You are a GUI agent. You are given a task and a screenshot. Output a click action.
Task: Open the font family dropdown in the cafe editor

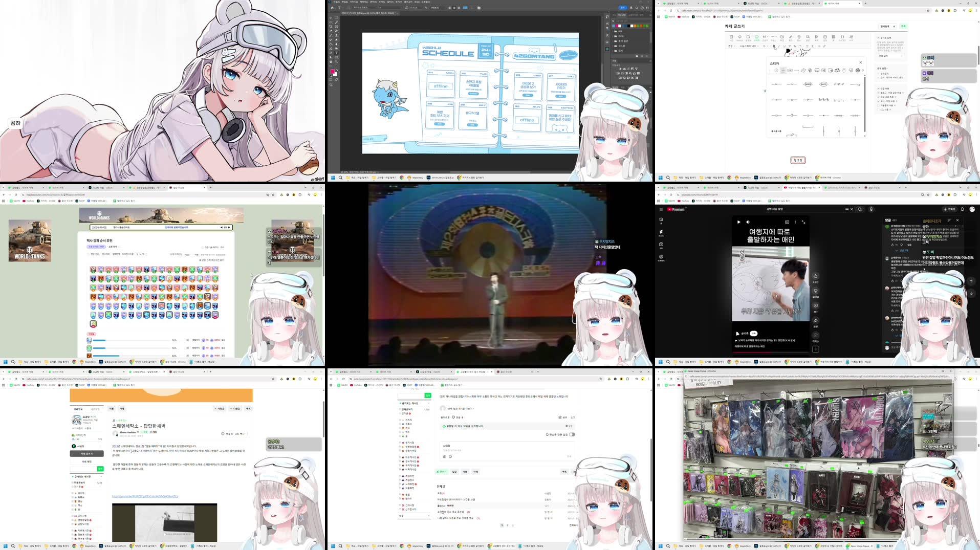(749, 47)
